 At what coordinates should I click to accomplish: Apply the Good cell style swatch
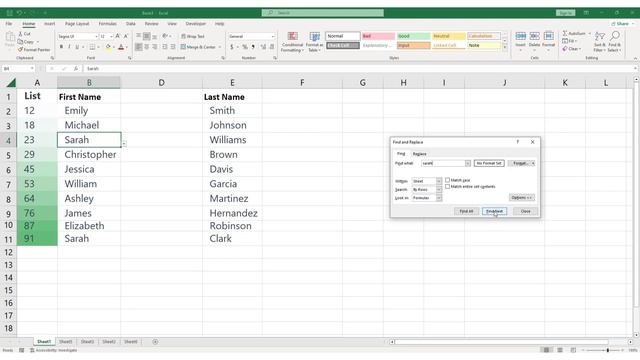point(413,36)
